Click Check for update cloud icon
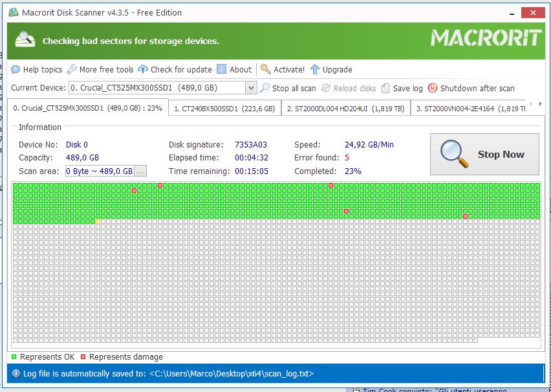Image resolution: width=551 pixels, height=392 pixels. pos(143,69)
